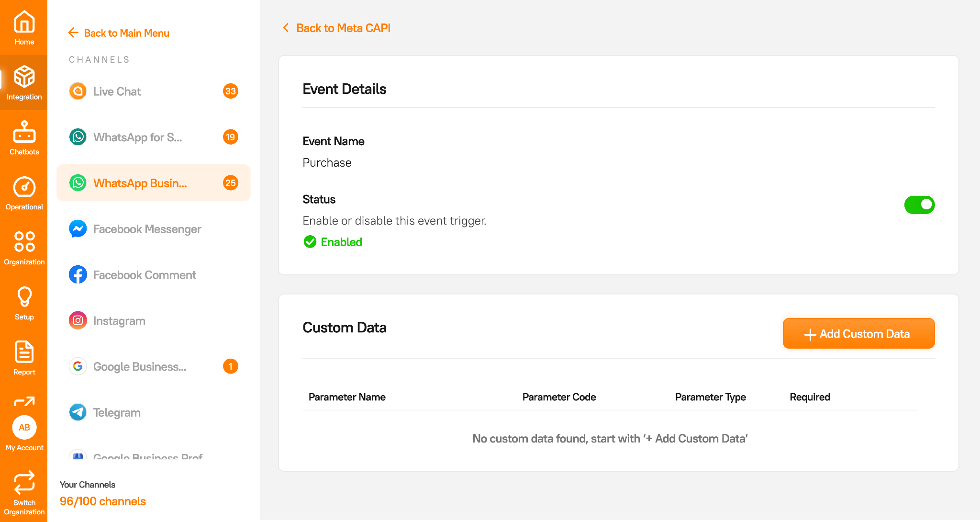The height and width of the screenshot is (522, 980).
Task: Click the Parameter Type column header
Action: (711, 397)
